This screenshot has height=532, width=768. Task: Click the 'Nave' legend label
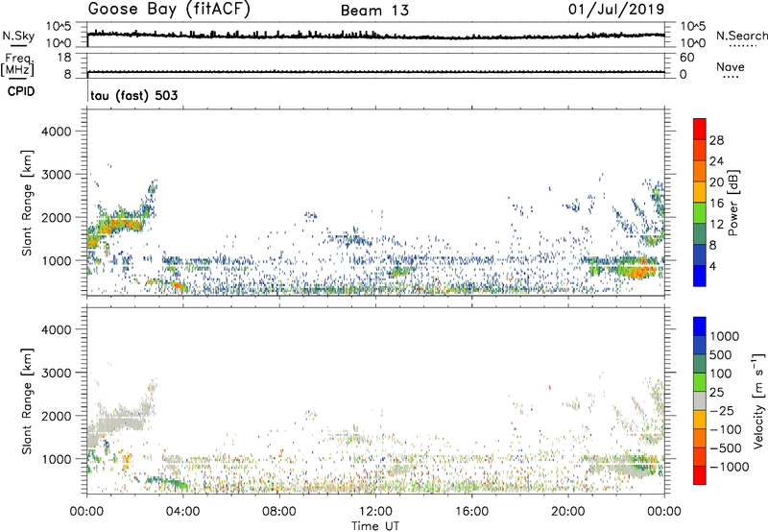pos(731,67)
